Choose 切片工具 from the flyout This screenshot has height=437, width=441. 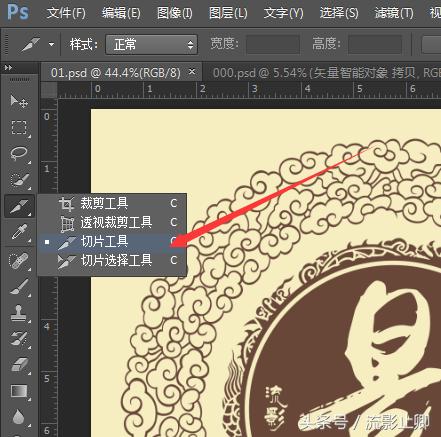[x=112, y=241]
